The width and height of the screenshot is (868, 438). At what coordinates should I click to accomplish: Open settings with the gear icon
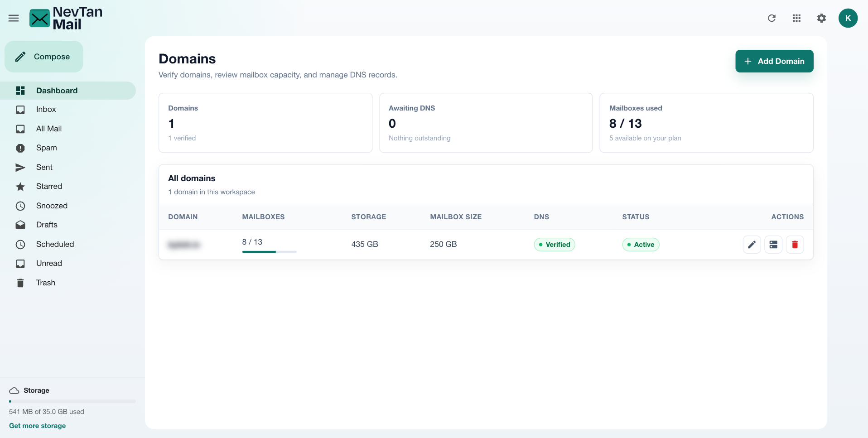[821, 18]
